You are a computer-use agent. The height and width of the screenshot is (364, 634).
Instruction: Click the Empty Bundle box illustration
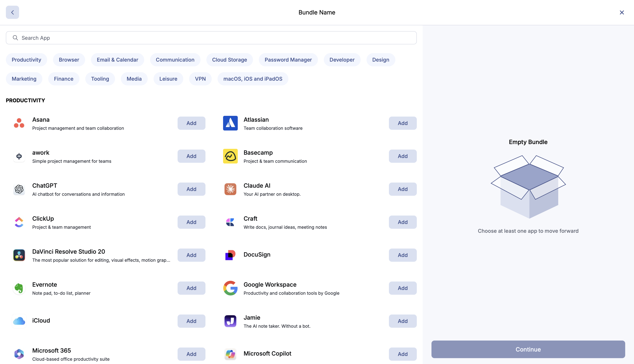pyautogui.click(x=528, y=187)
